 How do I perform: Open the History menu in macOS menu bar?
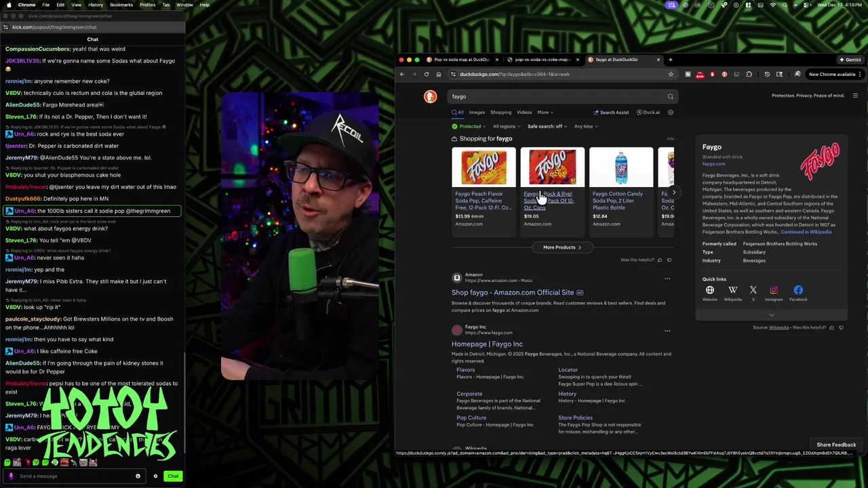pyautogui.click(x=96, y=5)
